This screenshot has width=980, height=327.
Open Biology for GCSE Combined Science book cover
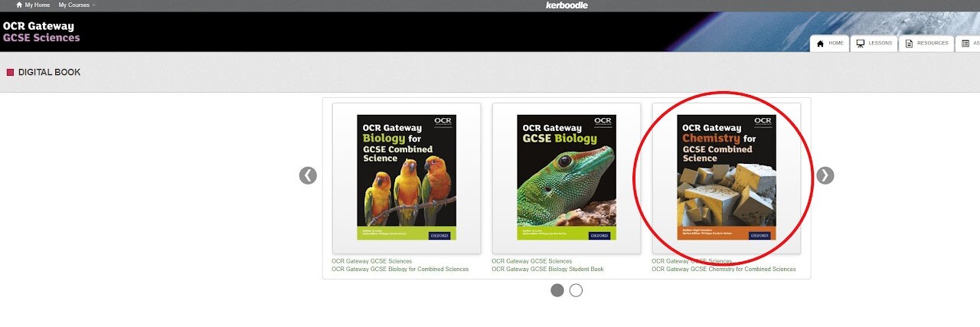point(407,178)
